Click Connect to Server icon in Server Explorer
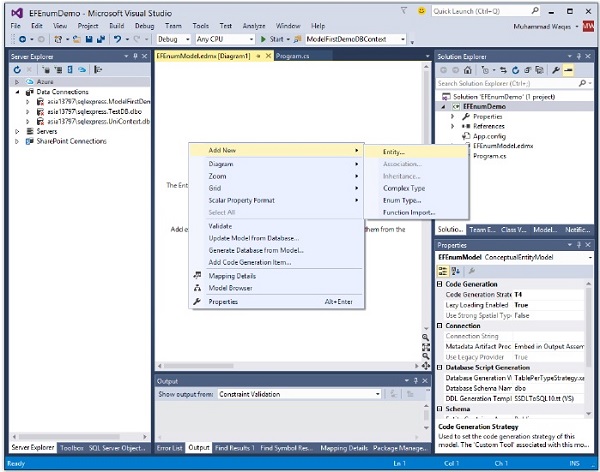This screenshot has width=600, height=472. click(59, 70)
